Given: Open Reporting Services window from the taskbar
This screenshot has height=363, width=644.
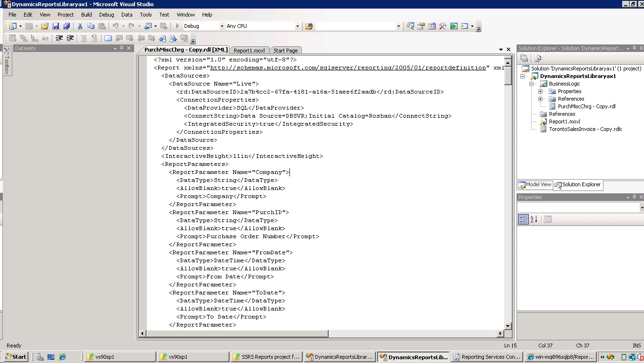Looking at the screenshot, I should tap(486, 357).
